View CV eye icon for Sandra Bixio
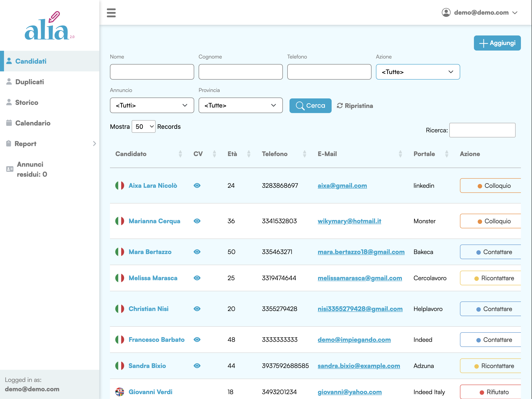The width and height of the screenshot is (532, 399). (x=197, y=366)
